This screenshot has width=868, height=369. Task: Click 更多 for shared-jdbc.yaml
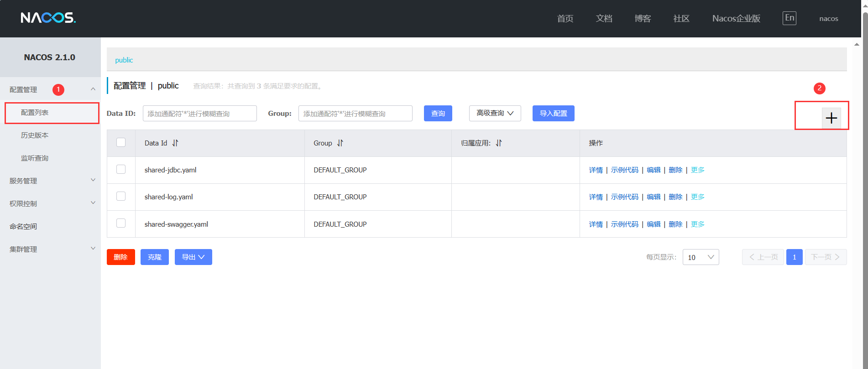[698, 170]
